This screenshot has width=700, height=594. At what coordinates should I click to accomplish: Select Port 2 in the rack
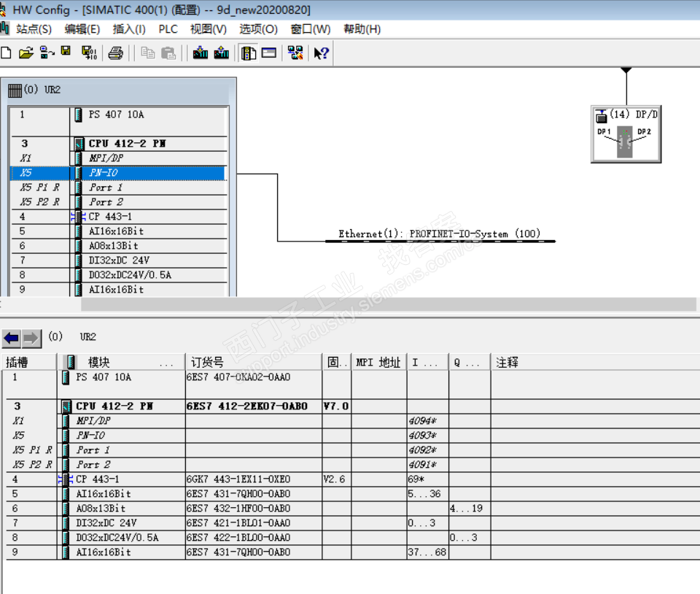click(119, 202)
